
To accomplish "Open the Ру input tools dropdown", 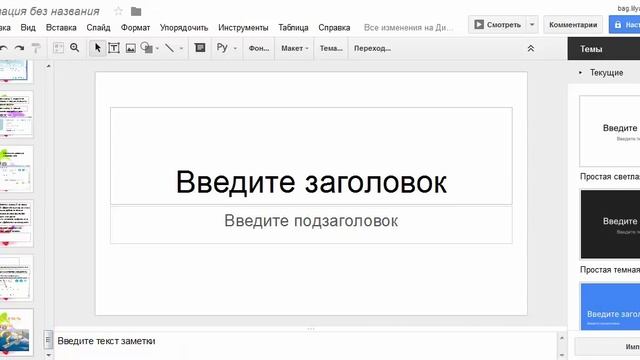I will tap(227, 48).
